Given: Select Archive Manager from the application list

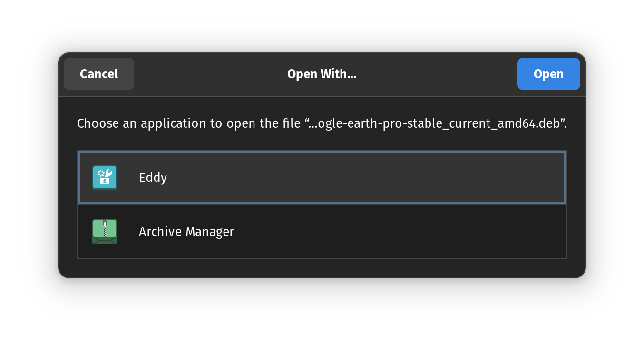Looking at the screenshot, I should coord(322,232).
